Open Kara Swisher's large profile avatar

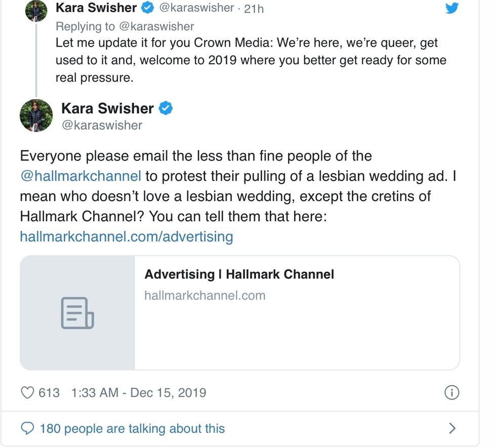point(36,116)
